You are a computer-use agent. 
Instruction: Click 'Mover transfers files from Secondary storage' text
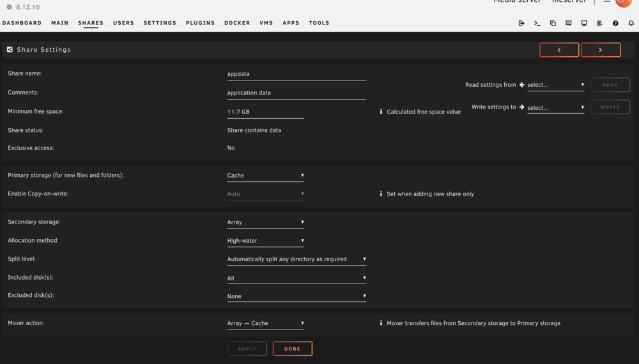click(x=473, y=323)
